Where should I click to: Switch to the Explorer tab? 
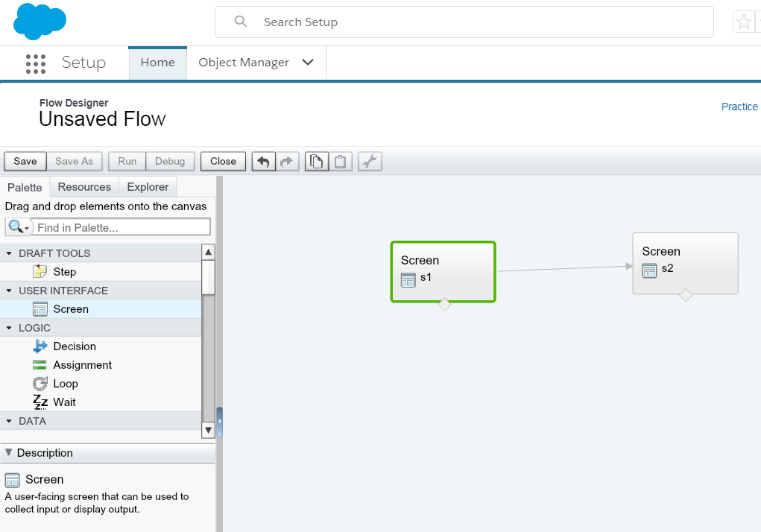point(148,187)
